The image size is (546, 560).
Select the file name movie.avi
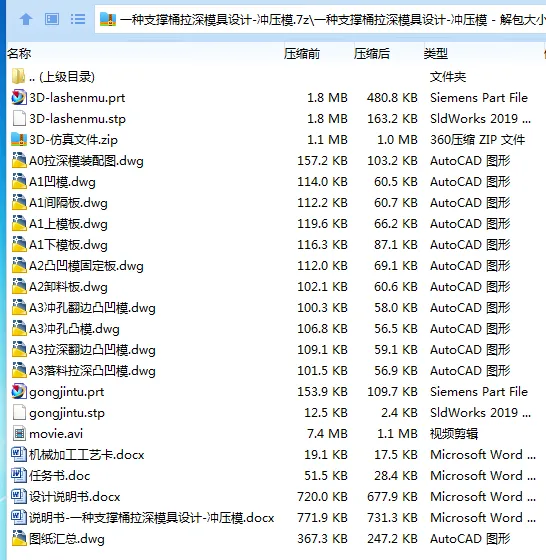tap(56, 434)
